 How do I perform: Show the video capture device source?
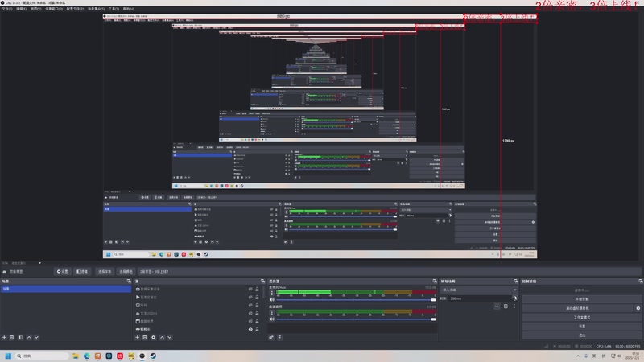pyautogui.click(x=250, y=289)
